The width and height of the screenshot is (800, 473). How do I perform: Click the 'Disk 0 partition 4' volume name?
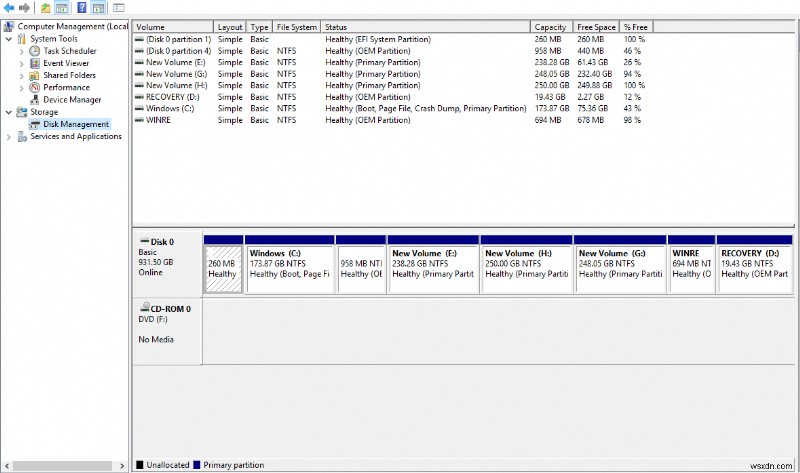point(179,51)
